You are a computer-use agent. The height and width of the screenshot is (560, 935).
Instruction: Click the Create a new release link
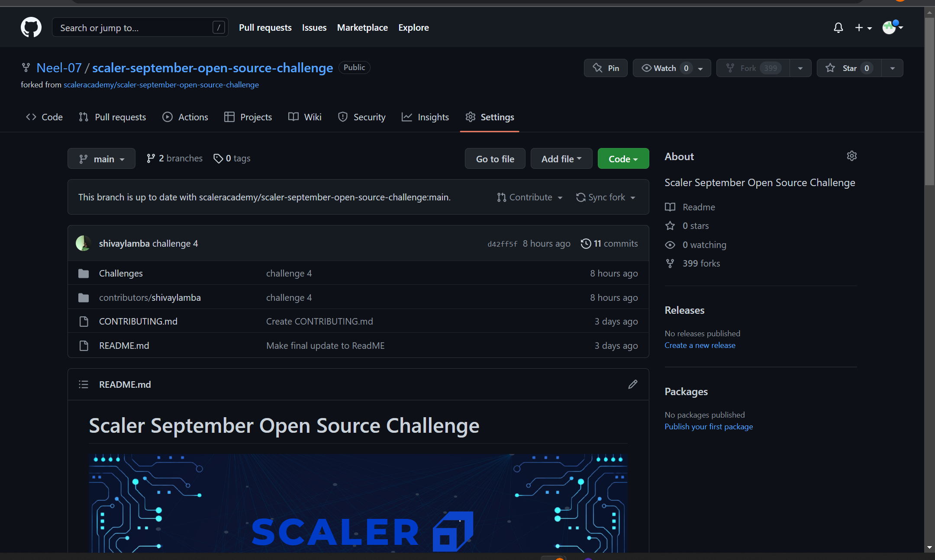(700, 345)
